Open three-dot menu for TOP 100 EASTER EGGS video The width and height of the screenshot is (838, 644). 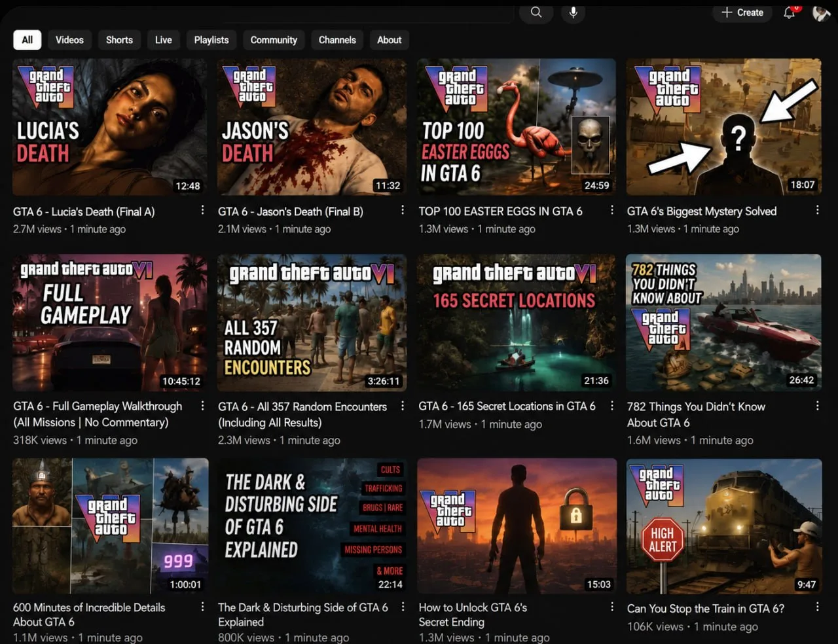tap(612, 210)
